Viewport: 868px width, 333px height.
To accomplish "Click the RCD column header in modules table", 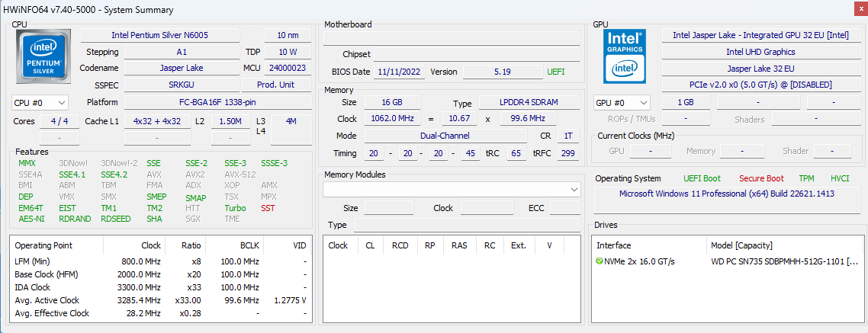I will click(400, 245).
